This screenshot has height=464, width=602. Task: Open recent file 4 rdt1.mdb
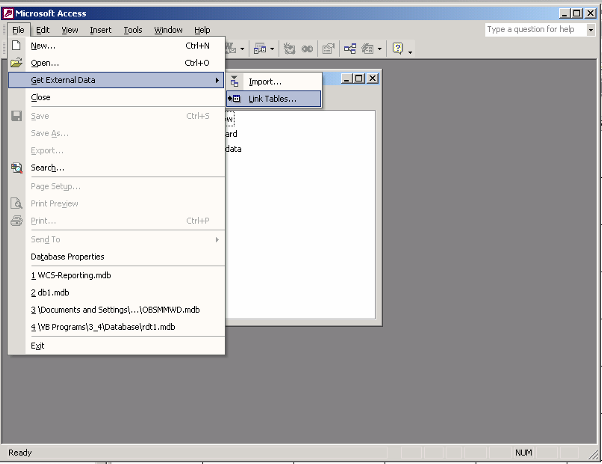click(x=116, y=327)
